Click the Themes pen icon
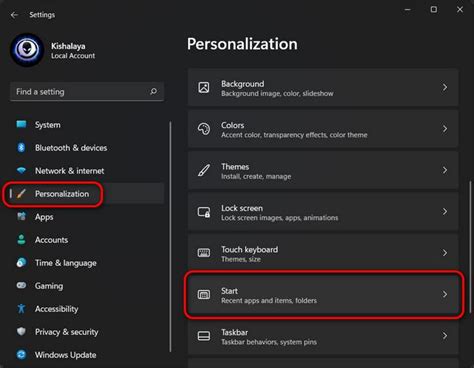Screen dimensions: 474x368 click(x=204, y=170)
